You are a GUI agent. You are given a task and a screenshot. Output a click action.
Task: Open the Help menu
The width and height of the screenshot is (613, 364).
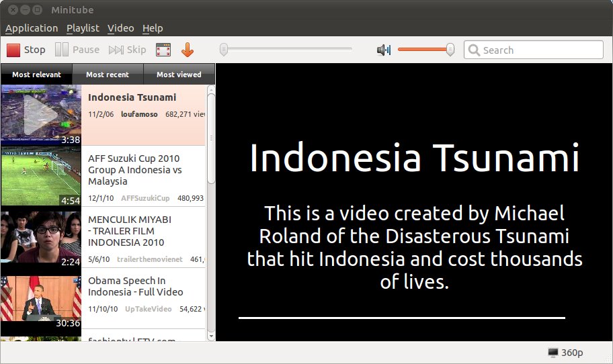coord(153,28)
